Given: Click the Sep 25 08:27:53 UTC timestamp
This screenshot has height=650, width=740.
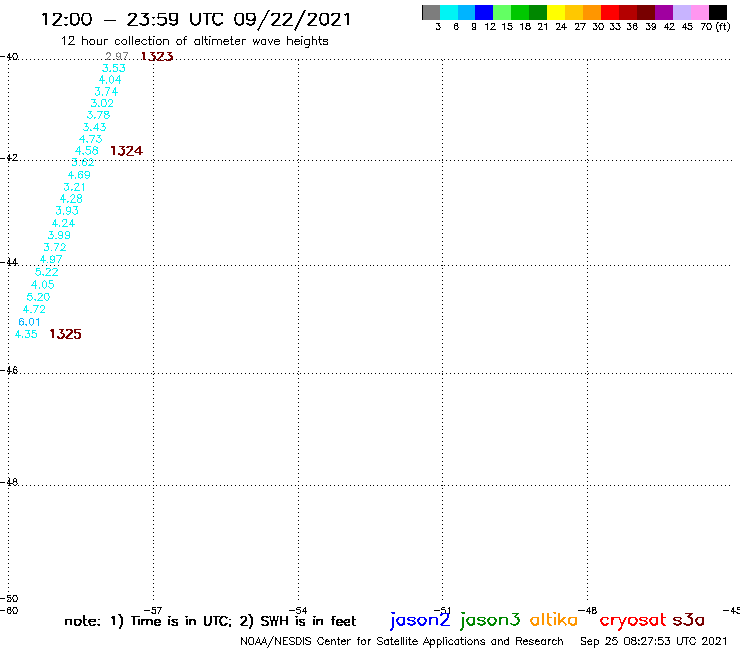Looking at the screenshot, I should 654,641.
